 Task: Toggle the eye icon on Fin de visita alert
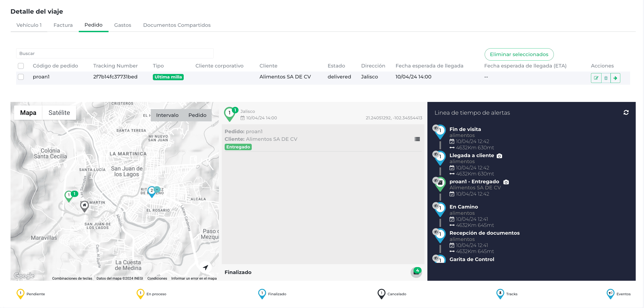435,128
